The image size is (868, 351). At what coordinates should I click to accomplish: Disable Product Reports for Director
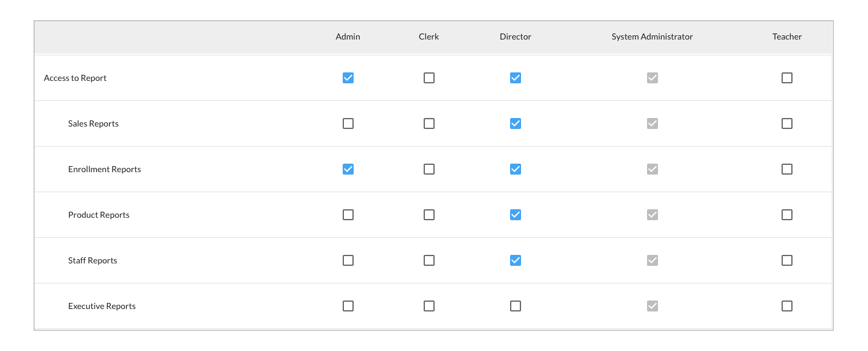point(516,215)
